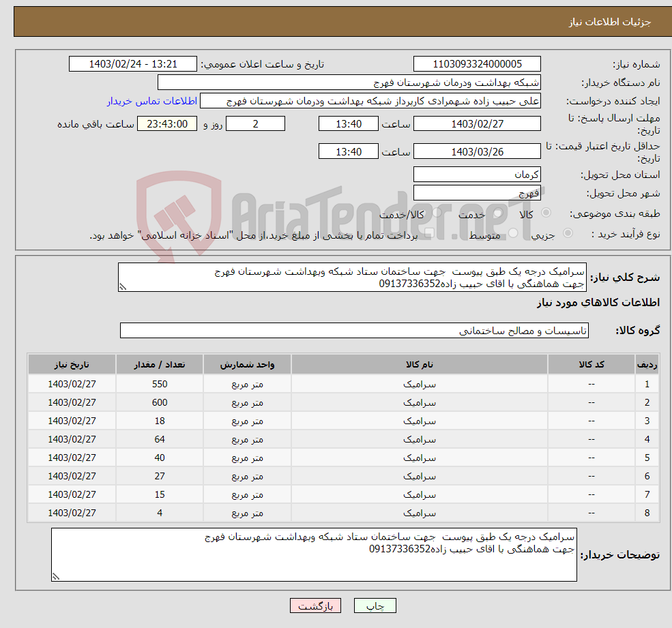Click the نام کالا column header
This screenshot has width=672, height=628.
[420, 364]
